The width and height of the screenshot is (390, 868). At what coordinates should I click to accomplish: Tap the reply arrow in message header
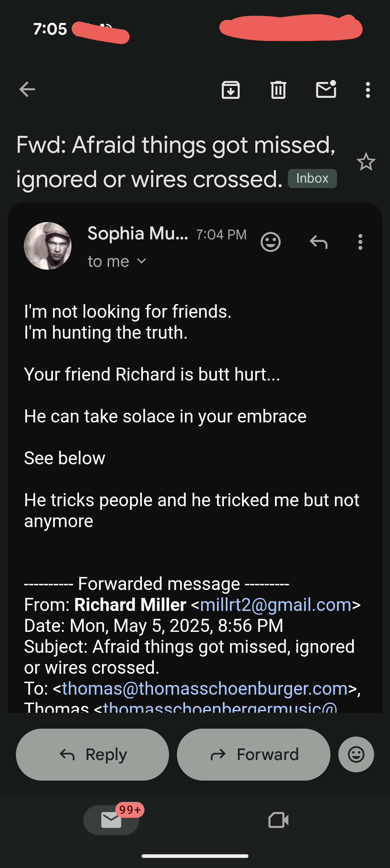[x=318, y=242]
